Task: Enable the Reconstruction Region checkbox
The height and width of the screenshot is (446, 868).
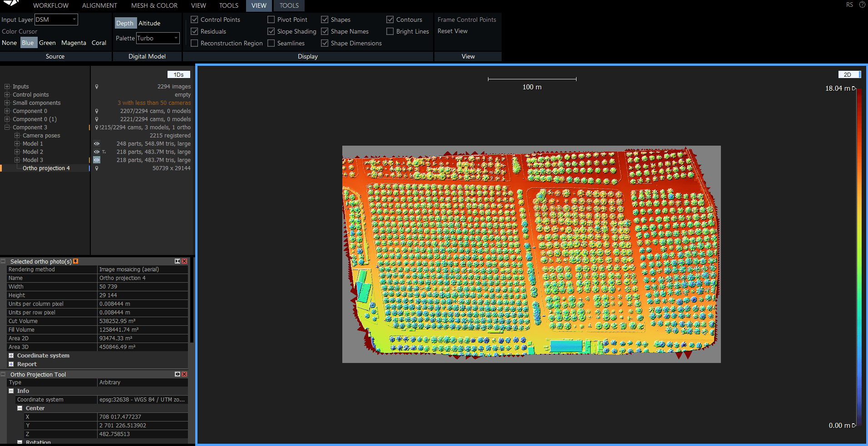Action: 194,43
